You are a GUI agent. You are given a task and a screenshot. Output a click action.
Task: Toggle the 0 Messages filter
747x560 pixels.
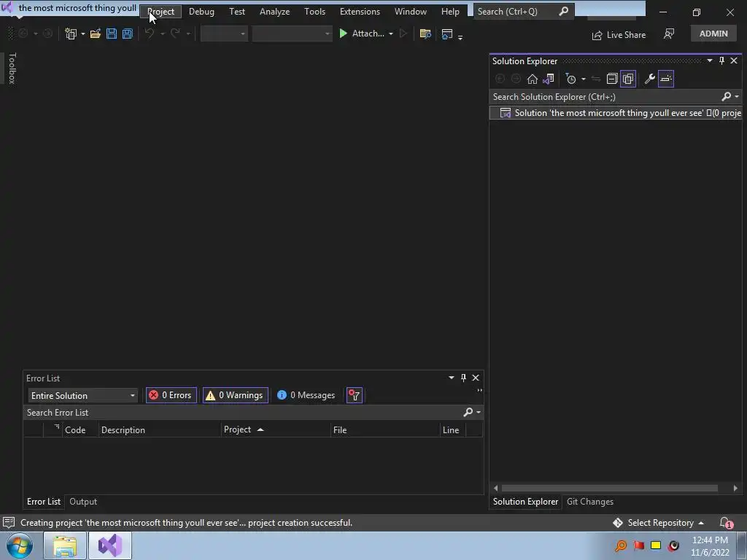tap(306, 395)
